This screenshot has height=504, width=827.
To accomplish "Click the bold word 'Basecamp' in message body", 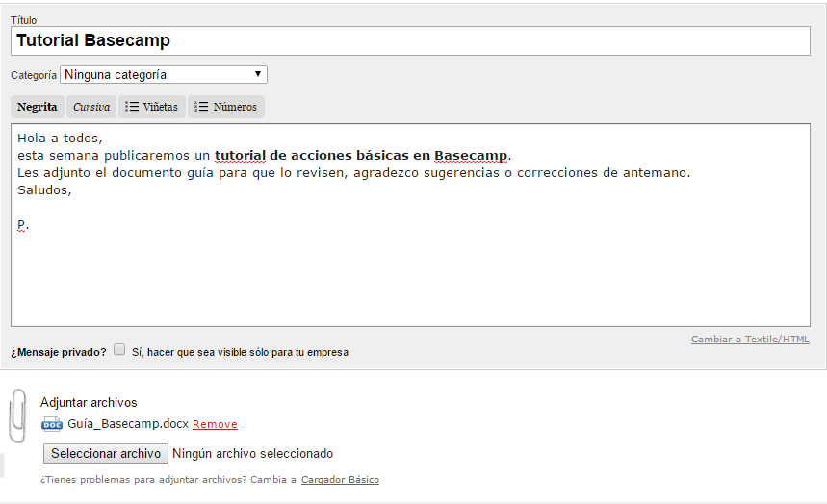I will click(471, 155).
